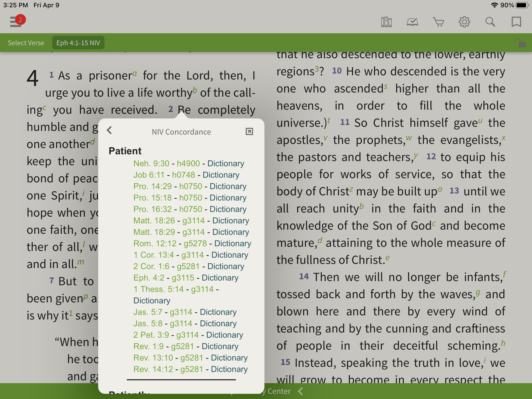
Task: Tap verse number 11 in text
Action: (345, 122)
